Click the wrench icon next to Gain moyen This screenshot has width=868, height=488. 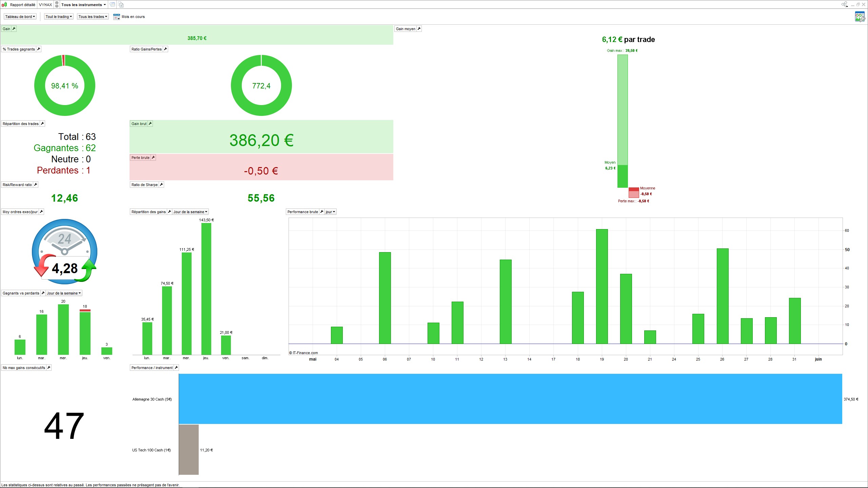pos(419,29)
